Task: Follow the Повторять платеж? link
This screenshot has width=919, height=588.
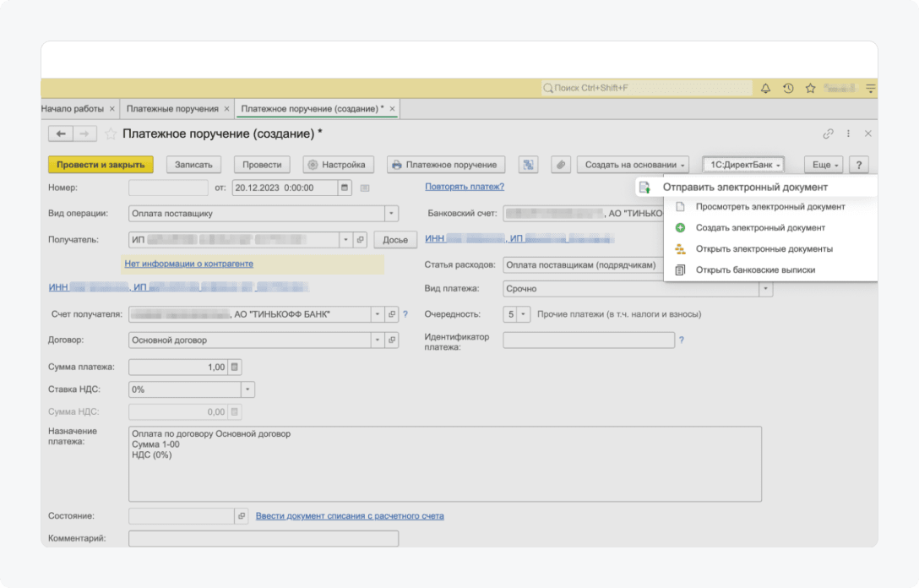Action: tap(465, 187)
